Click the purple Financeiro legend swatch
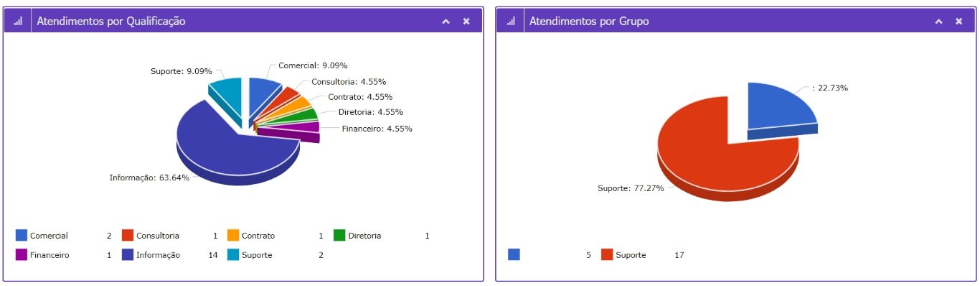980x286 pixels. 22,254
